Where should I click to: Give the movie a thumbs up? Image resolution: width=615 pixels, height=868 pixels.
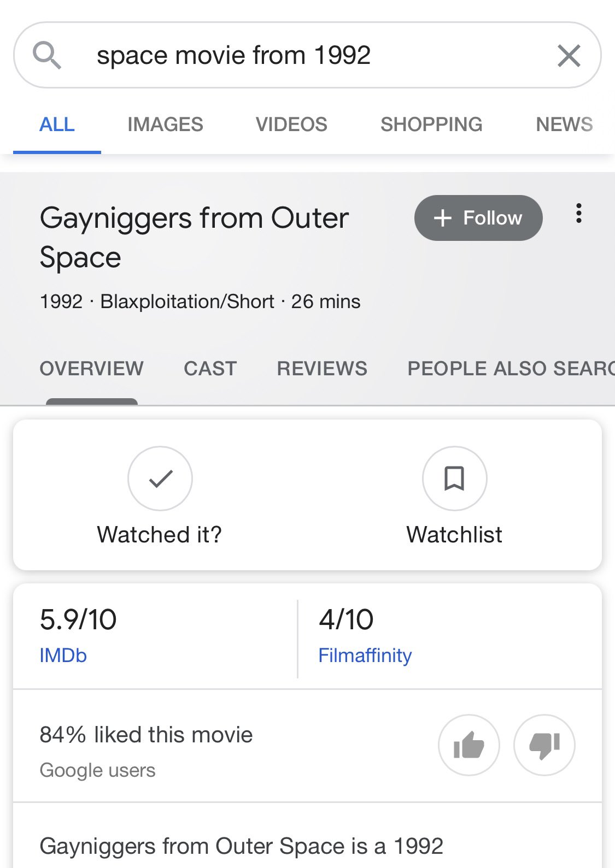point(469,745)
